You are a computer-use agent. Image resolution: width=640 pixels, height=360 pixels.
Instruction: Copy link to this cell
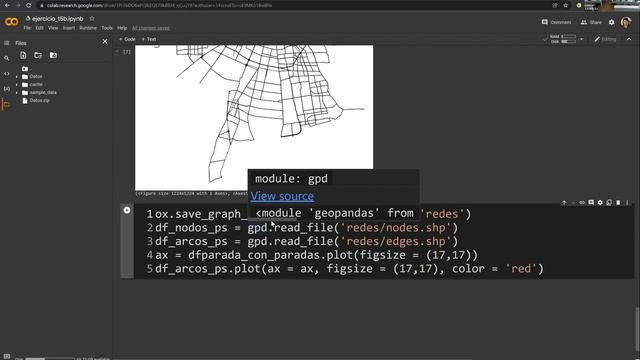(x=582, y=202)
